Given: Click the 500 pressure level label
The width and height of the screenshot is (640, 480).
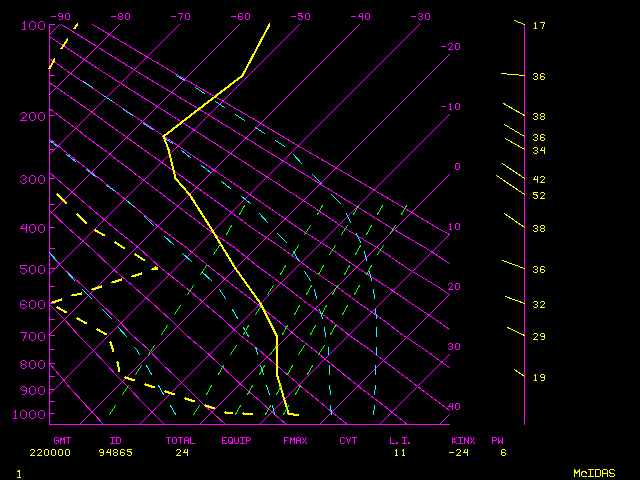Looking at the screenshot, I should 33,269.
